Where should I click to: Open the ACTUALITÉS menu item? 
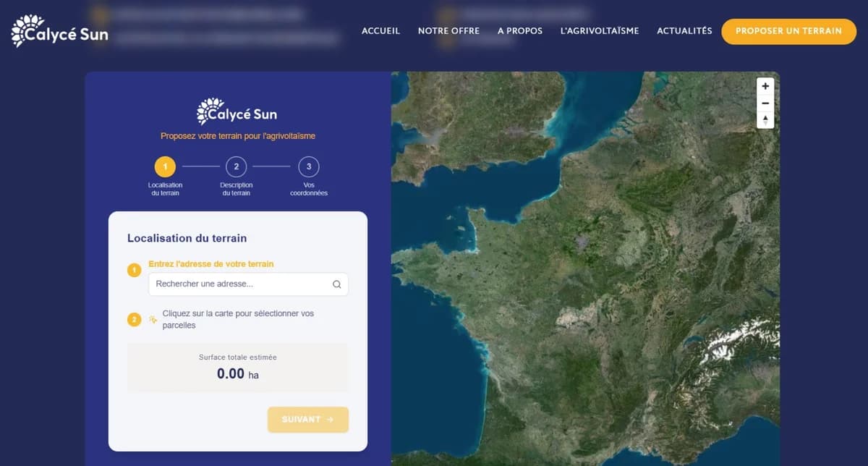pos(684,31)
